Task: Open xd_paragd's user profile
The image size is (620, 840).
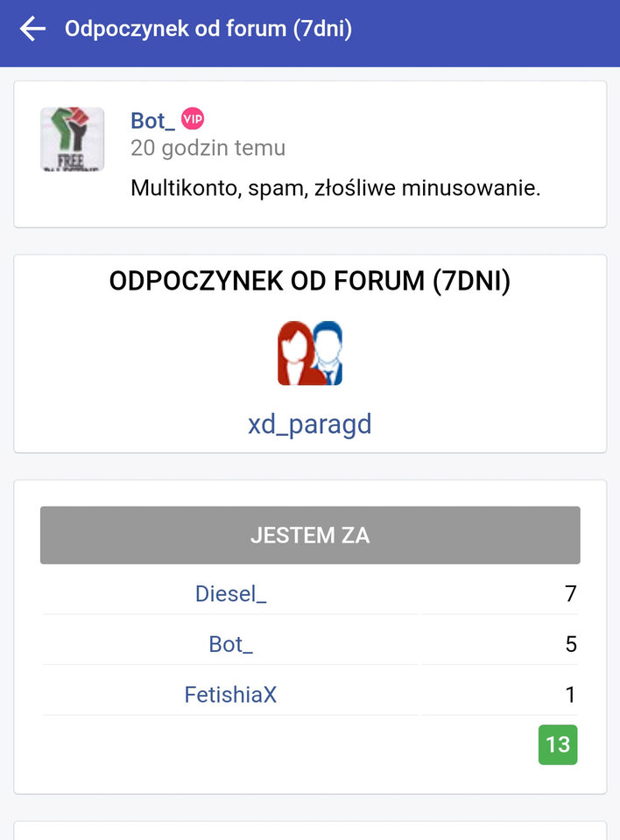Action: (310, 424)
